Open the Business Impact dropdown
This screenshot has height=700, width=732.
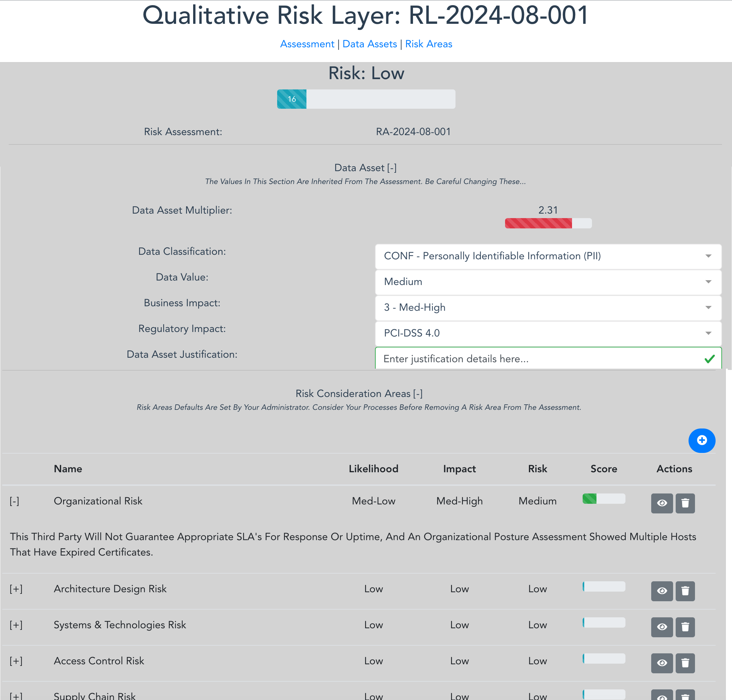pos(548,308)
